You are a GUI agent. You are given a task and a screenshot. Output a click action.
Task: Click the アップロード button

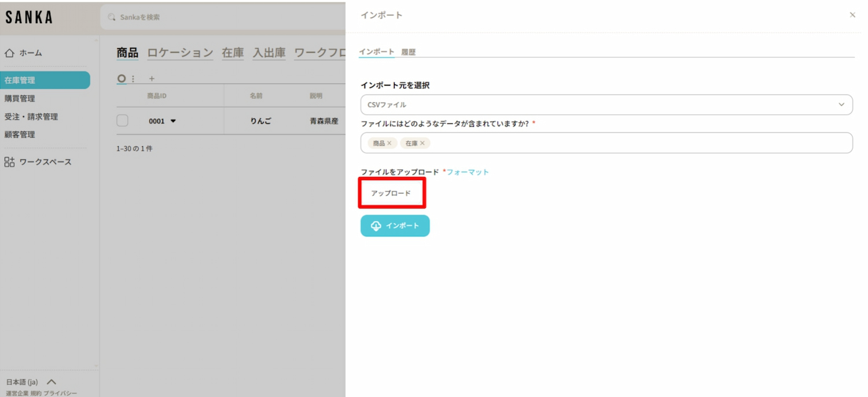click(392, 193)
